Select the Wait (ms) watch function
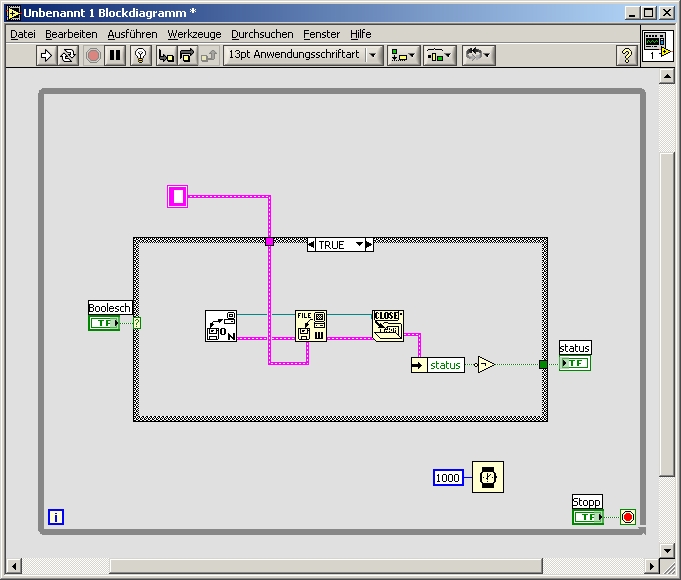The height and width of the screenshot is (580, 681). click(x=488, y=477)
